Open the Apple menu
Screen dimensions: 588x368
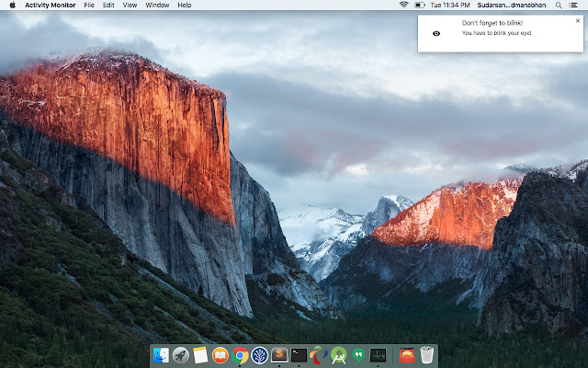[12, 5]
